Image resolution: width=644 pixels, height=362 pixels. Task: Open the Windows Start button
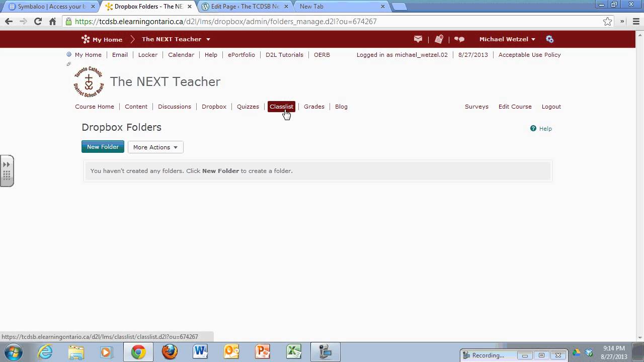[x=14, y=352]
